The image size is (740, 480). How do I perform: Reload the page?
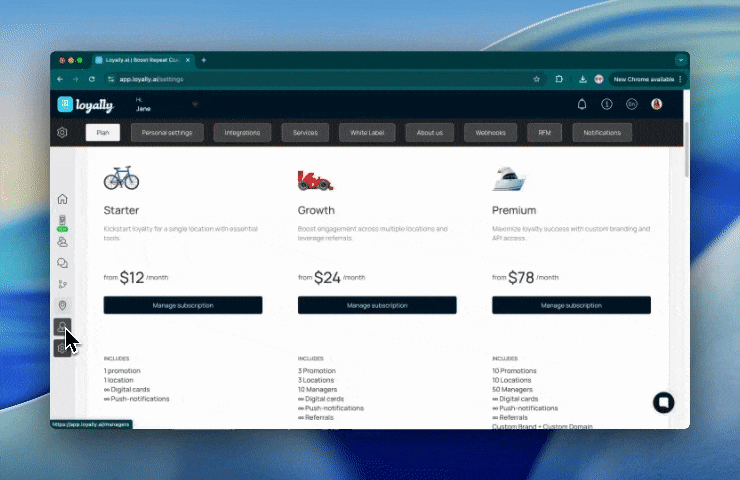92,79
